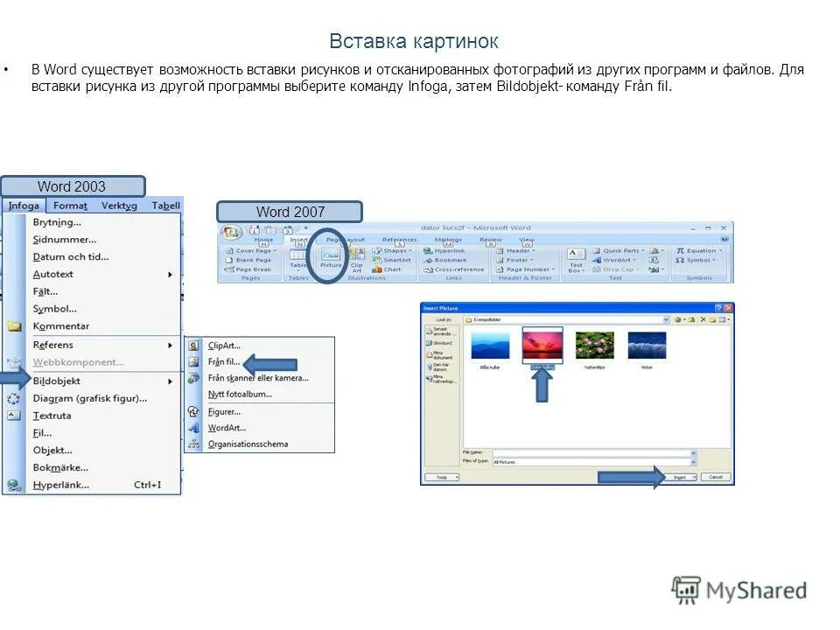840x630 pixels.
Task: Click Cancel in the Insert Picture dialog
Action: tap(715, 476)
